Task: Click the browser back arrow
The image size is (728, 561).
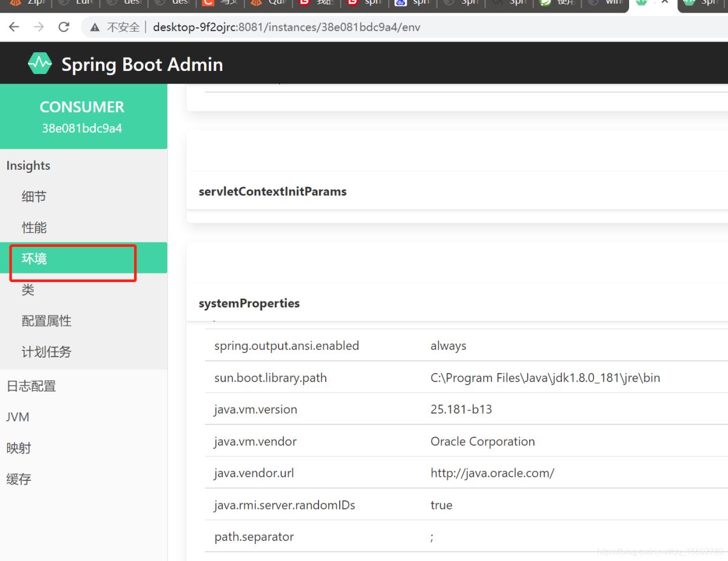Action: (13, 27)
